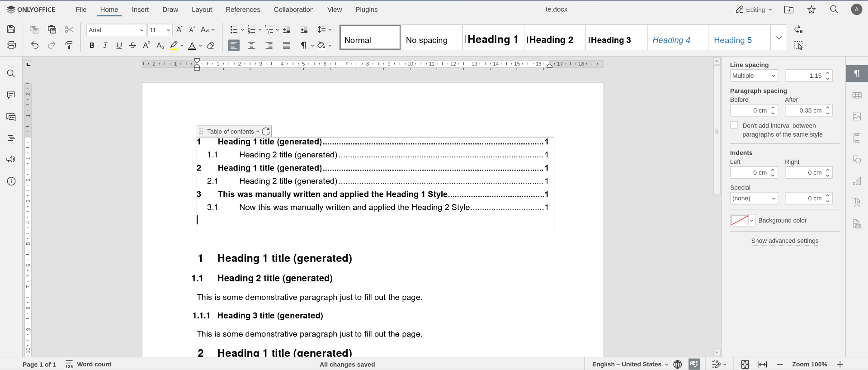
Task: Switch to the Collaboration tab
Action: tap(293, 9)
